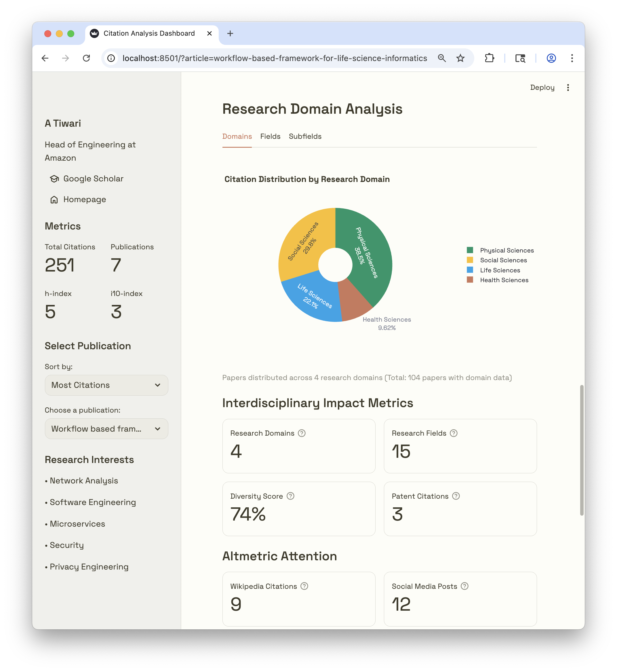This screenshot has height=672, width=617.
Task: Switch to the Subfields tab
Action: click(x=305, y=136)
